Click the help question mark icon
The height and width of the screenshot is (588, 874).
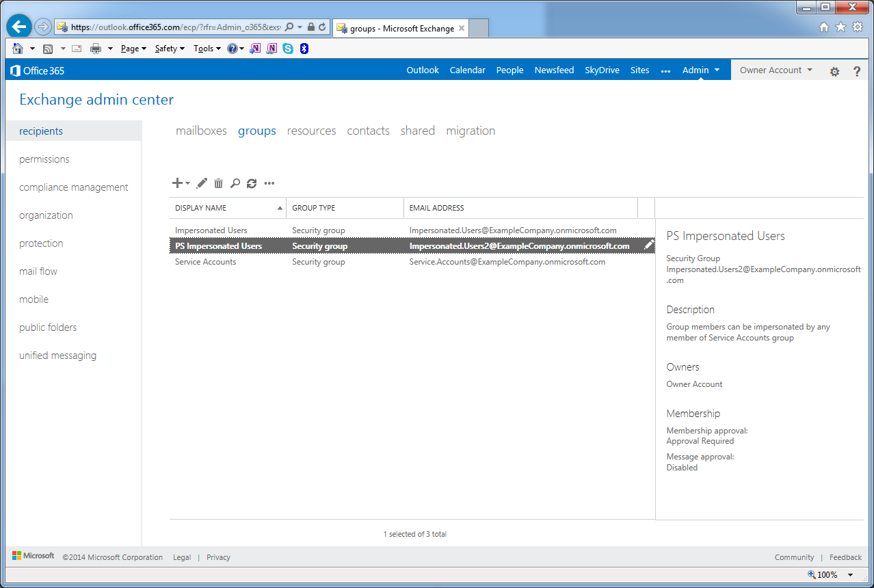857,71
